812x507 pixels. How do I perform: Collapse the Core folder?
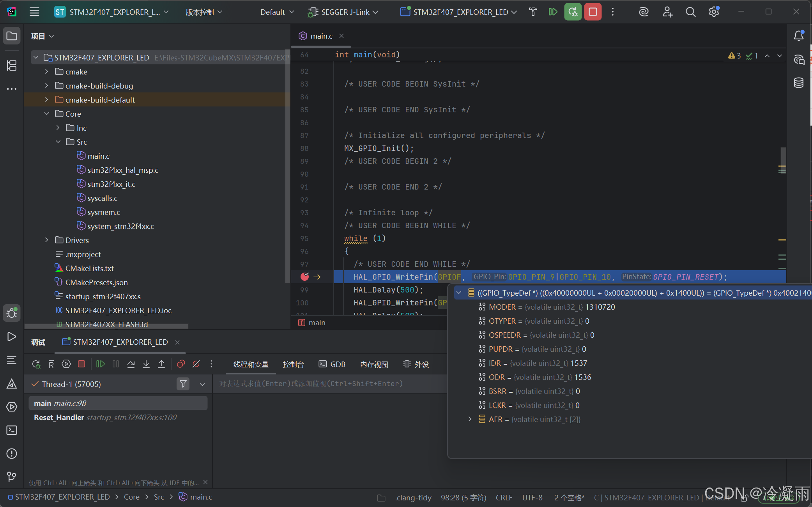pos(47,114)
